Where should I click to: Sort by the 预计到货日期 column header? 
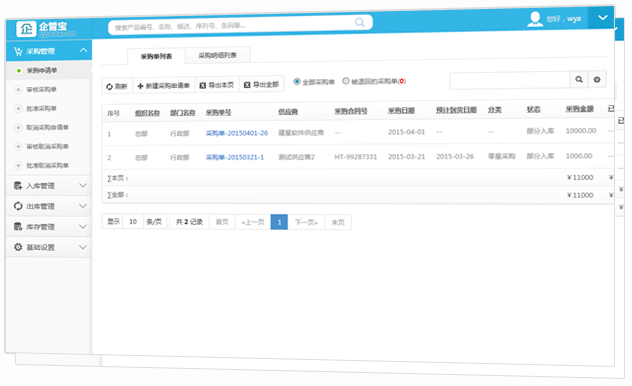coord(456,110)
